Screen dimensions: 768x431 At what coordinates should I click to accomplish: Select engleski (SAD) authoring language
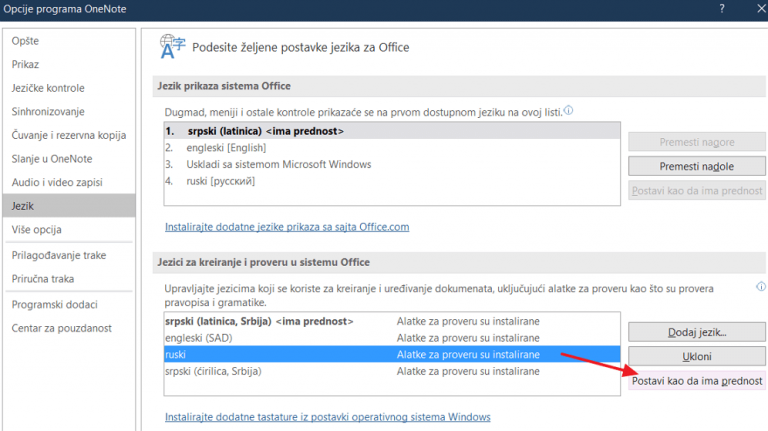coord(392,338)
